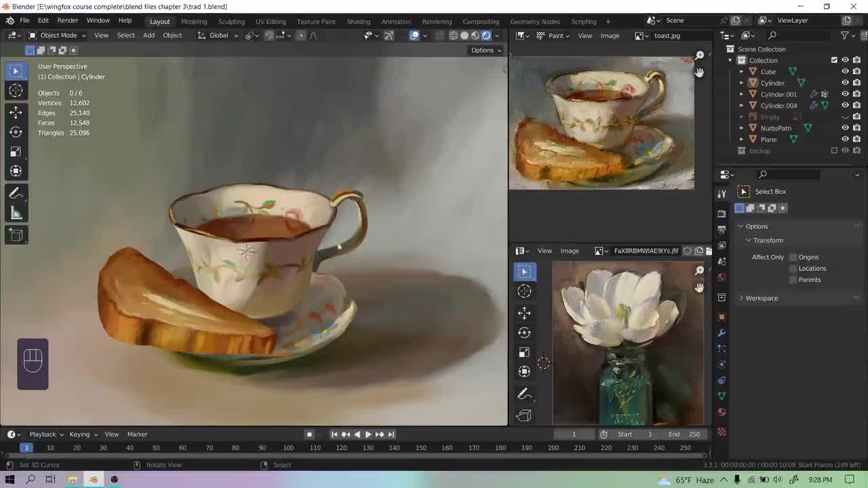Select the Rotate tool in 3D viewport toolbar
This screenshot has width=868, height=488.
pyautogui.click(x=16, y=132)
